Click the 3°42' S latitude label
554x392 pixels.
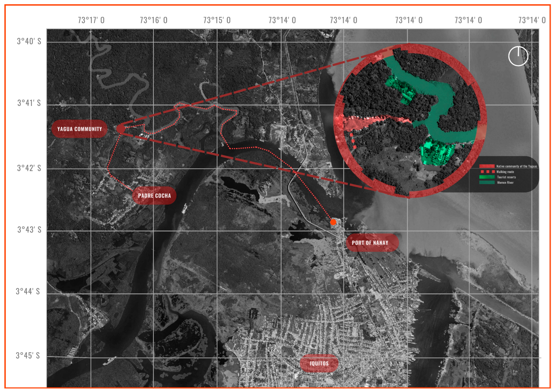click(x=29, y=168)
